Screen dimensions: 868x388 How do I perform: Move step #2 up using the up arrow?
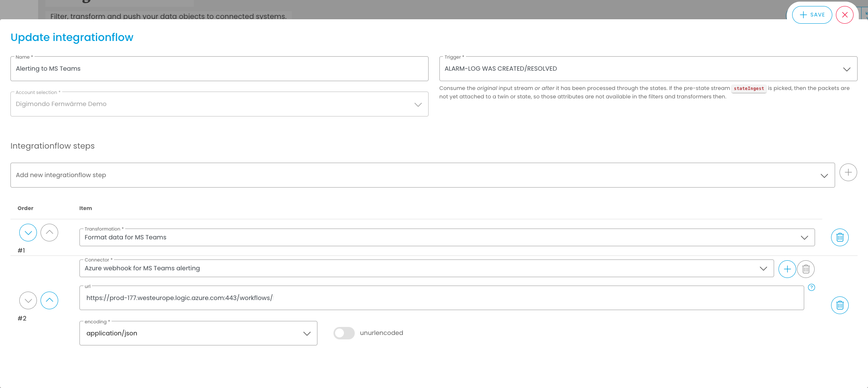(49, 300)
